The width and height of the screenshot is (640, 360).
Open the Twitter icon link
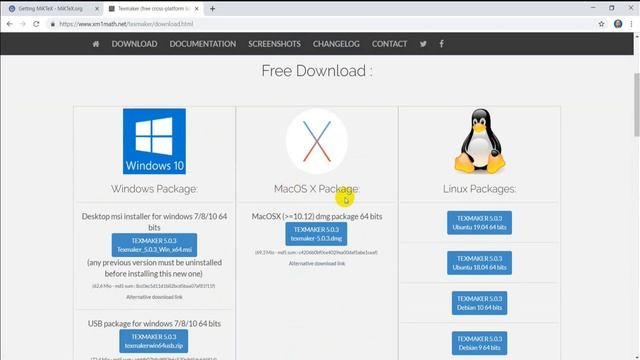point(423,44)
